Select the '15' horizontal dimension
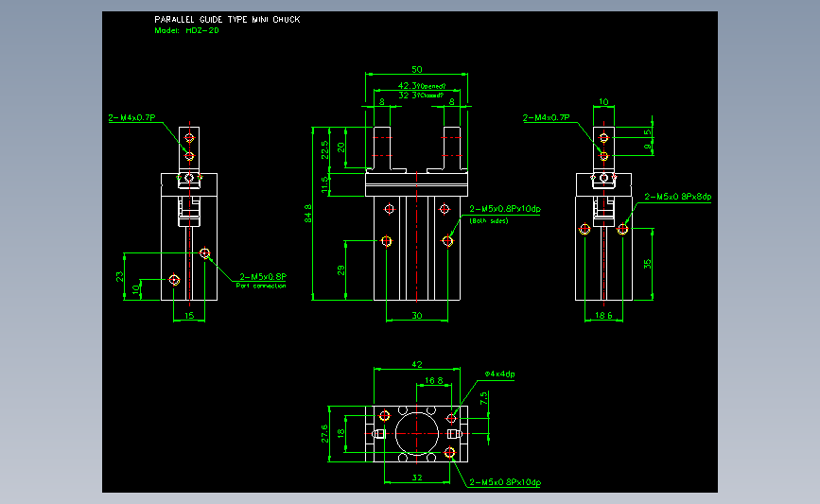 point(189,315)
